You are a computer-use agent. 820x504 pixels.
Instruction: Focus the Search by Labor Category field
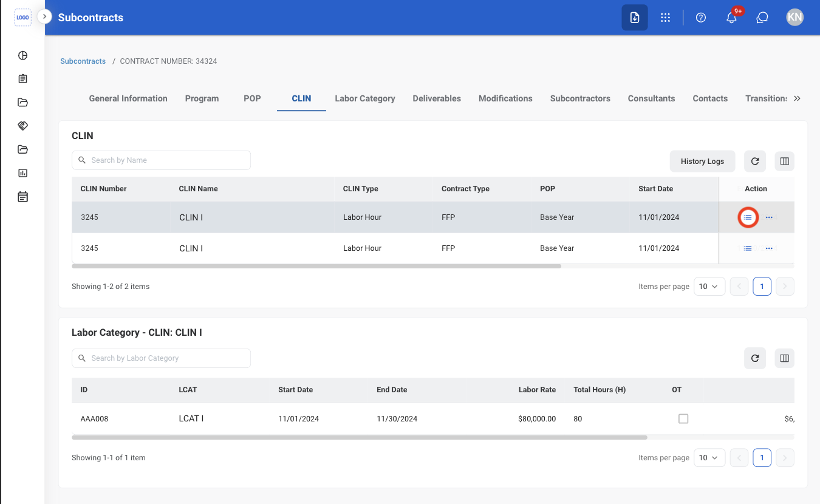tap(161, 358)
